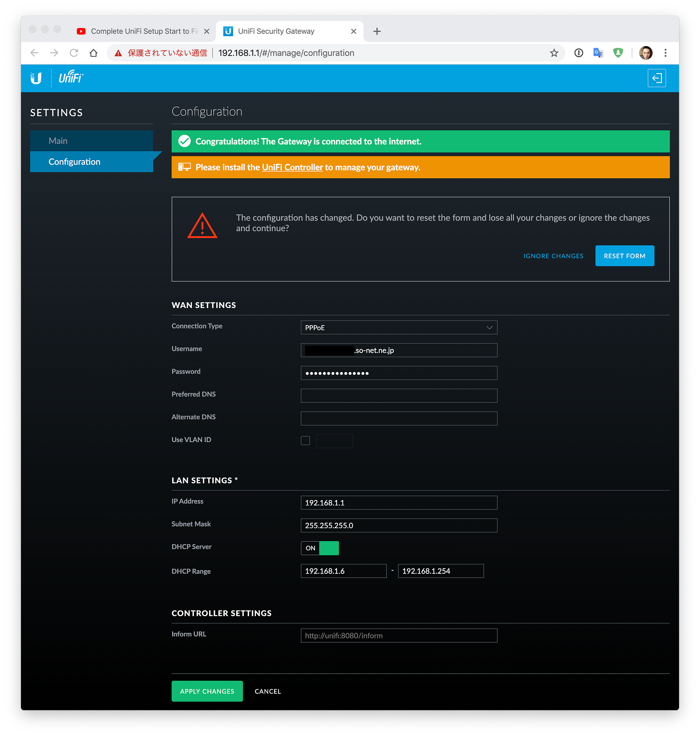The width and height of the screenshot is (700, 736).
Task: Edit the Subnet Mask field
Action: pyautogui.click(x=399, y=525)
